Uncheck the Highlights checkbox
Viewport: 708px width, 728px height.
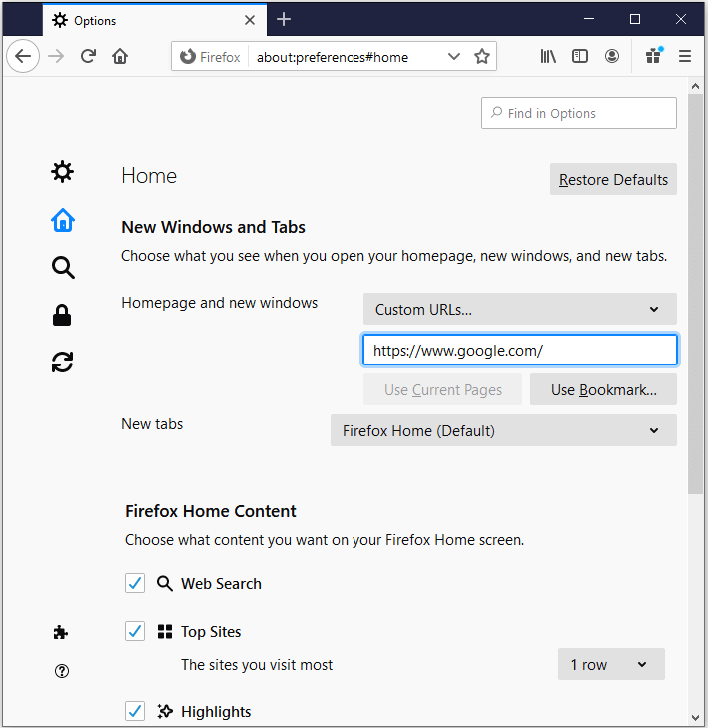pos(135,711)
